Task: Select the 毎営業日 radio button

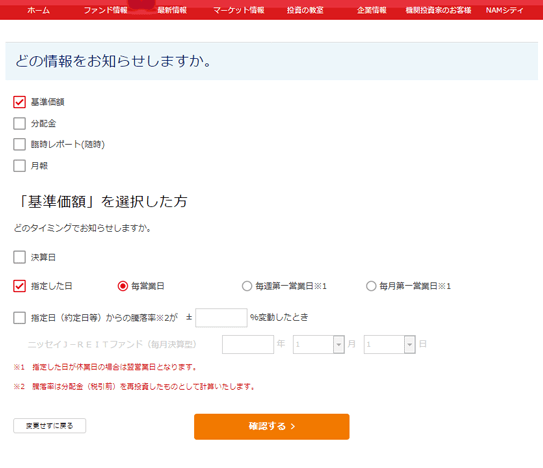Action: coord(123,286)
